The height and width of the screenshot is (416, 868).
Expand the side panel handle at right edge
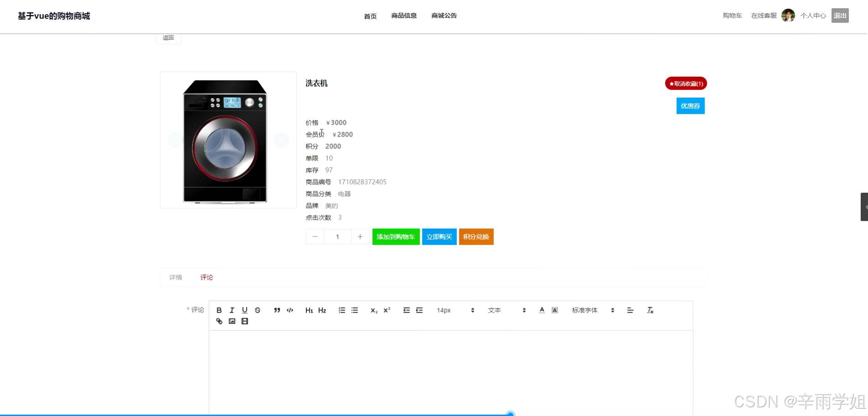[864, 207]
